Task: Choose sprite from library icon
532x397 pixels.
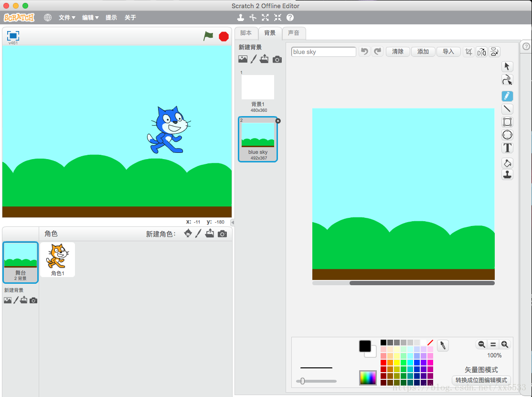Action: click(x=188, y=233)
